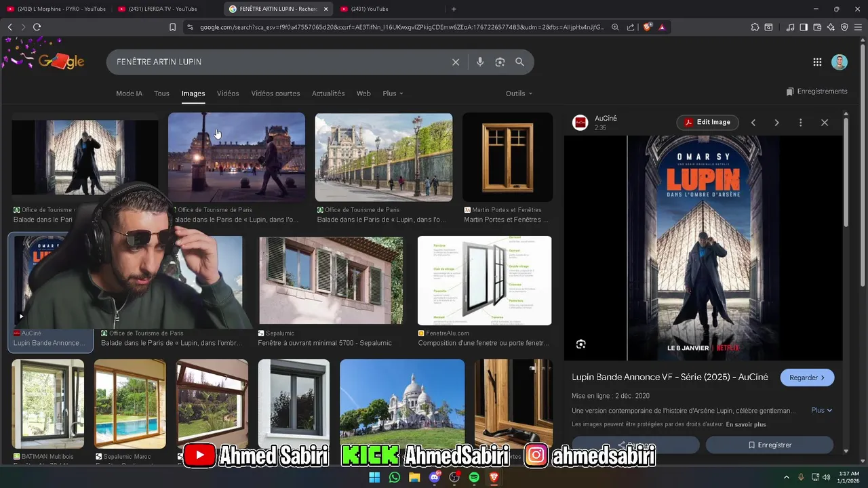Viewport: 868px width, 488px height.
Task: Open the Brave VPN shield icon
Action: click(x=844, y=27)
